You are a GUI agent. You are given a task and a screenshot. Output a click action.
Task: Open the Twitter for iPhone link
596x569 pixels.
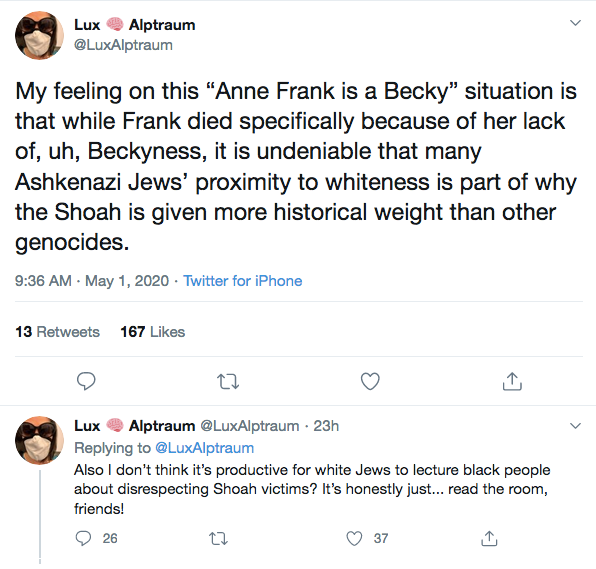point(243,281)
